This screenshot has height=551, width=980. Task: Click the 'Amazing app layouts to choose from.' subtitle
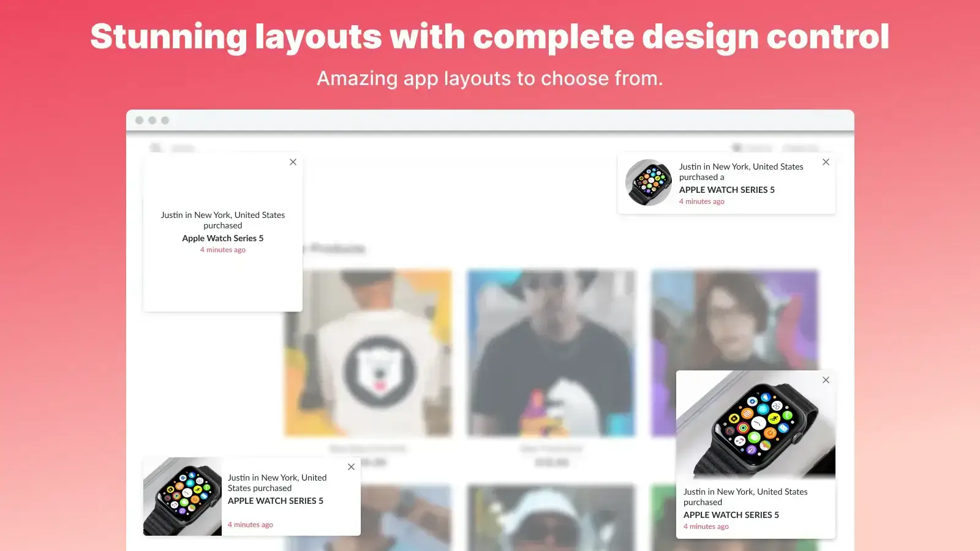tap(490, 78)
